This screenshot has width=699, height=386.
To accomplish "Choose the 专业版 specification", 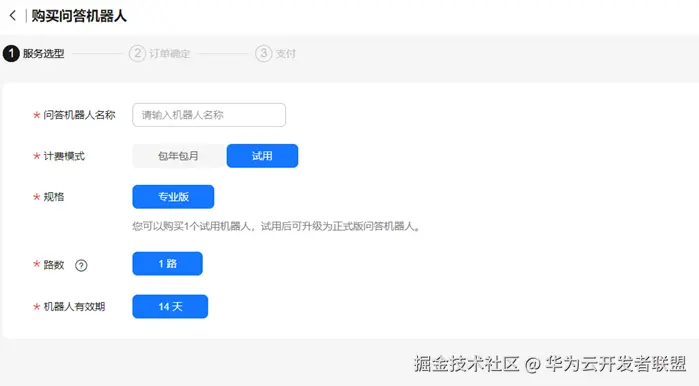I will tap(173, 197).
